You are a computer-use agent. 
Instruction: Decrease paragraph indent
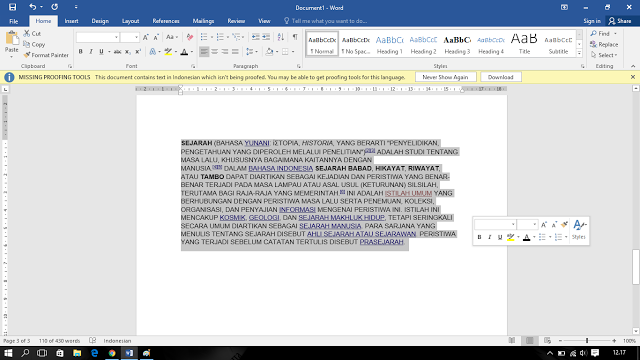(x=256, y=37)
